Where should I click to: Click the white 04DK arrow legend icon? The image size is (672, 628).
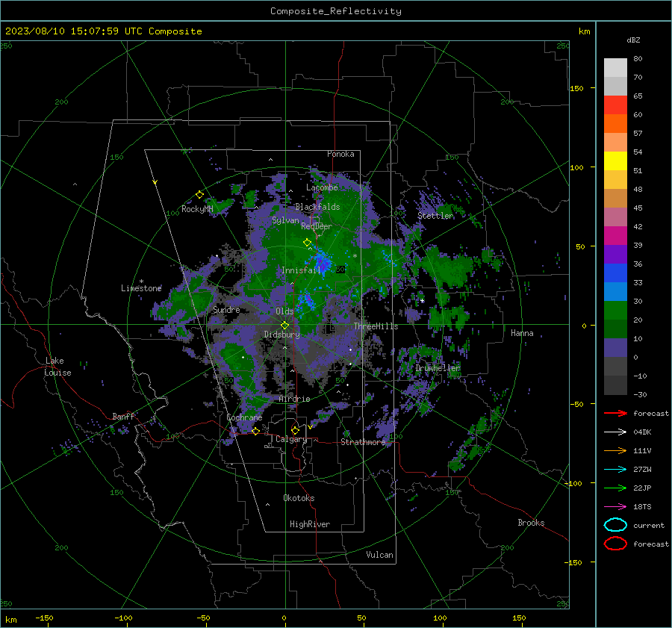[x=615, y=432]
